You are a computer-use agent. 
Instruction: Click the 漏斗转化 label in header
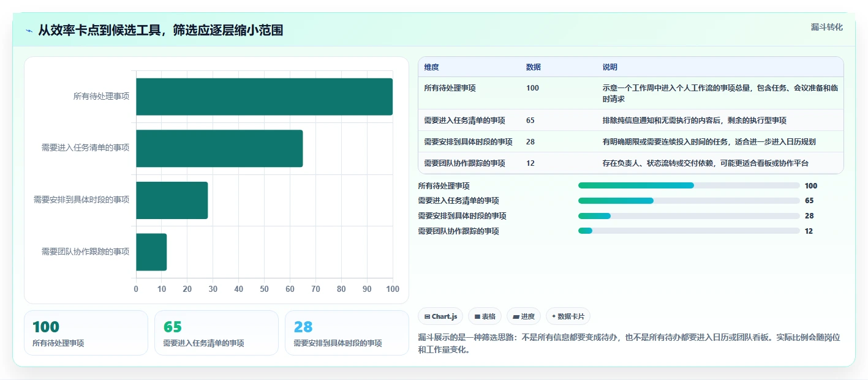click(826, 27)
